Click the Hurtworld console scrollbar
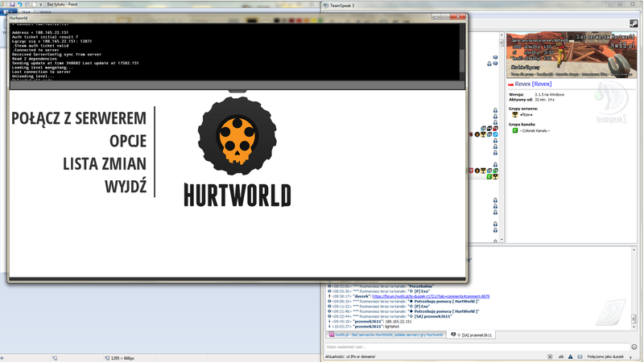644x362 pixels. point(462,61)
